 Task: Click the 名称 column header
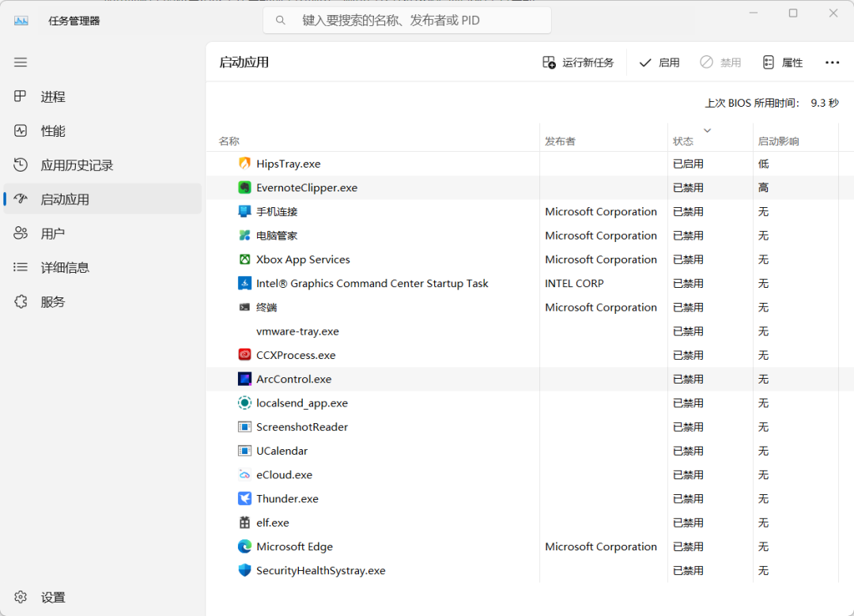pyautogui.click(x=229, y=140)
